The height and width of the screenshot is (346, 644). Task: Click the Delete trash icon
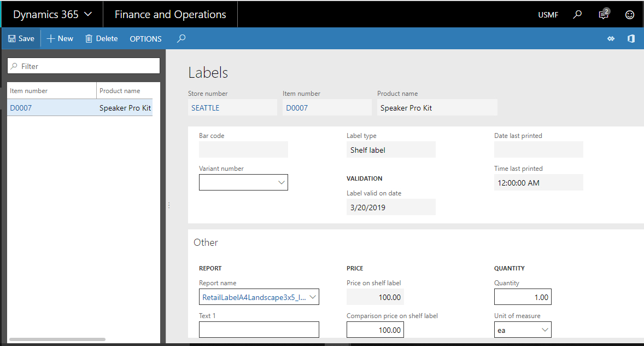click(89, 39)
